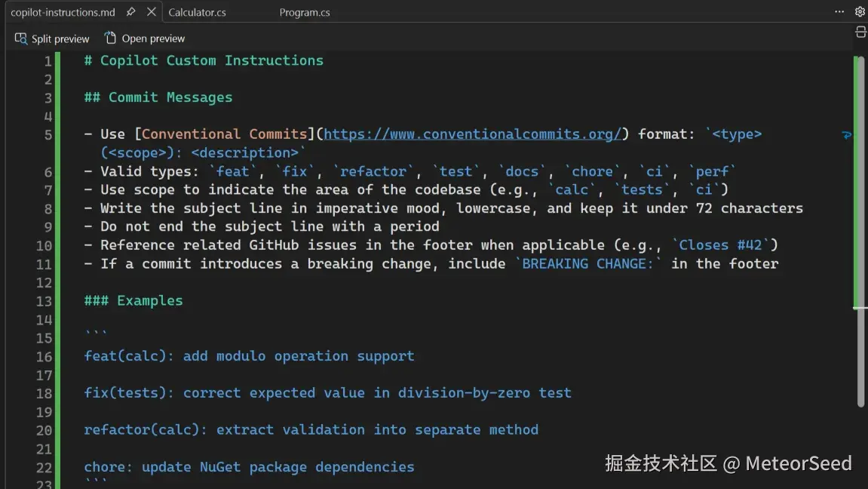Image resolution: width=868 pixels, height=489 pixels.
Task: Click the `calc` scope example on line 7
Action: [x=572, y=189]
